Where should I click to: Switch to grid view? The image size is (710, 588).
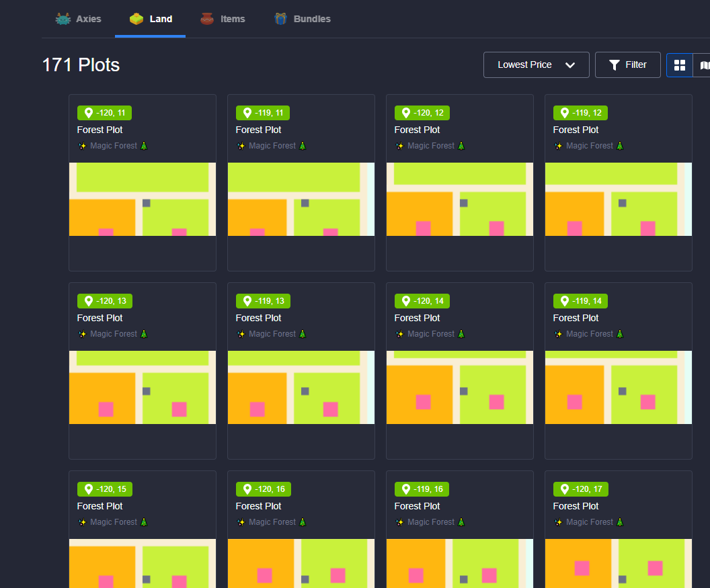click(680, 65)
